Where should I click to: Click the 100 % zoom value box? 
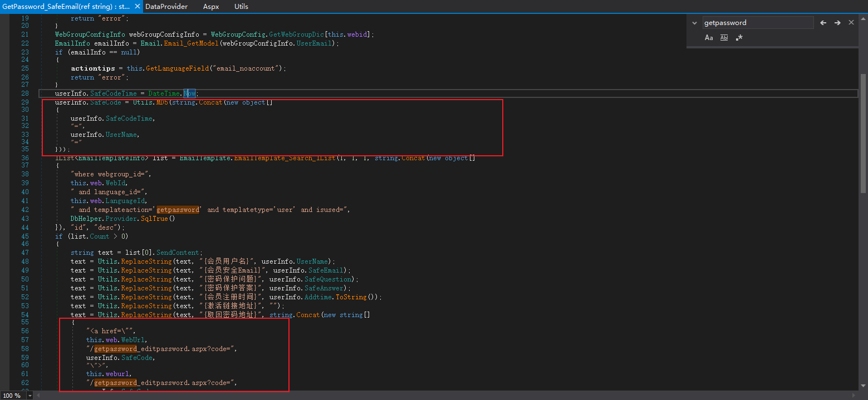(x=13, y=396)
